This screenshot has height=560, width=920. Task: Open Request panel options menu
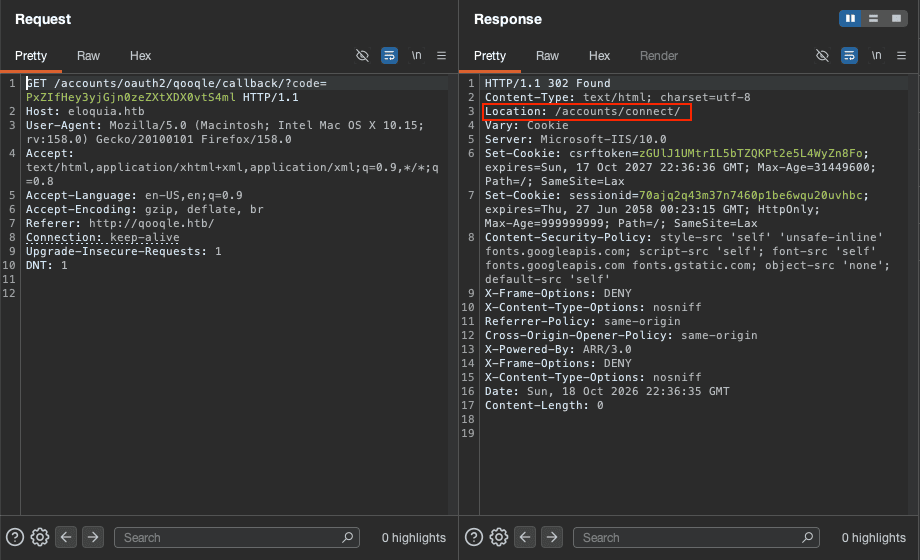point(441,56)
